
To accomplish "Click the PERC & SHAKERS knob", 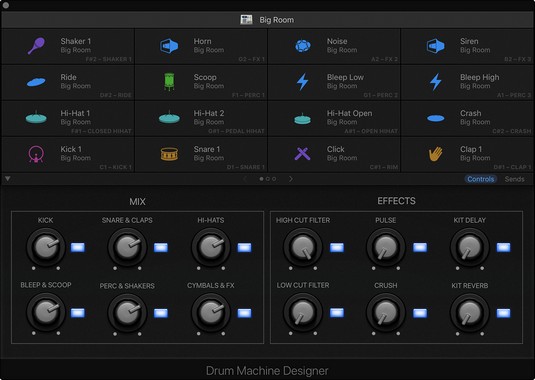I will pos(127,312).
